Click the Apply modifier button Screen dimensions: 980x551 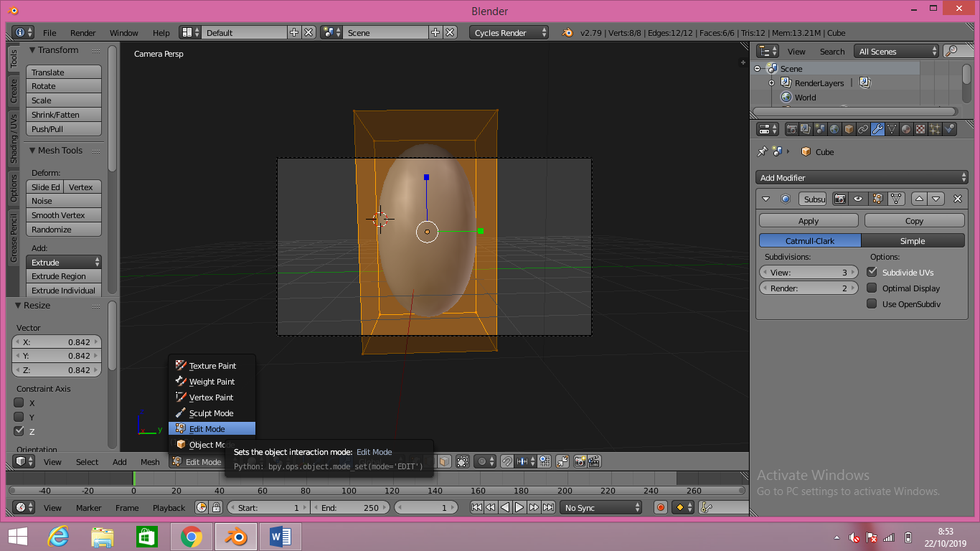(x=809, y=221)
